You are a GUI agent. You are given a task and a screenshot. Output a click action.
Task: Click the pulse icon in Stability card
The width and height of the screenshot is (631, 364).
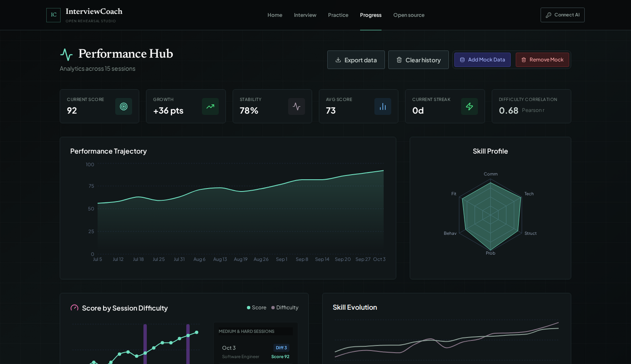[x=296, y=106]
